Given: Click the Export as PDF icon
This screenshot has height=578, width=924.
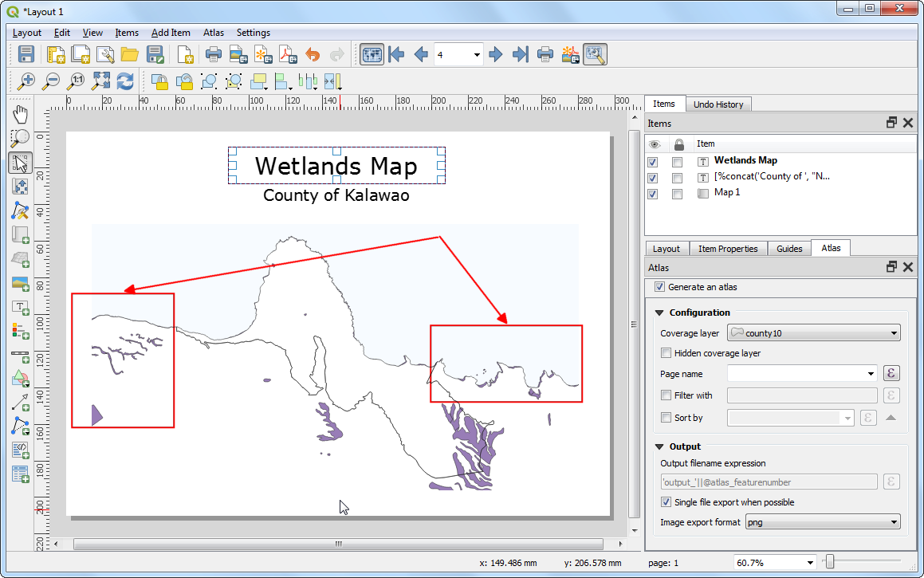Looking at the screenshot, I should [x=287, y=54].
